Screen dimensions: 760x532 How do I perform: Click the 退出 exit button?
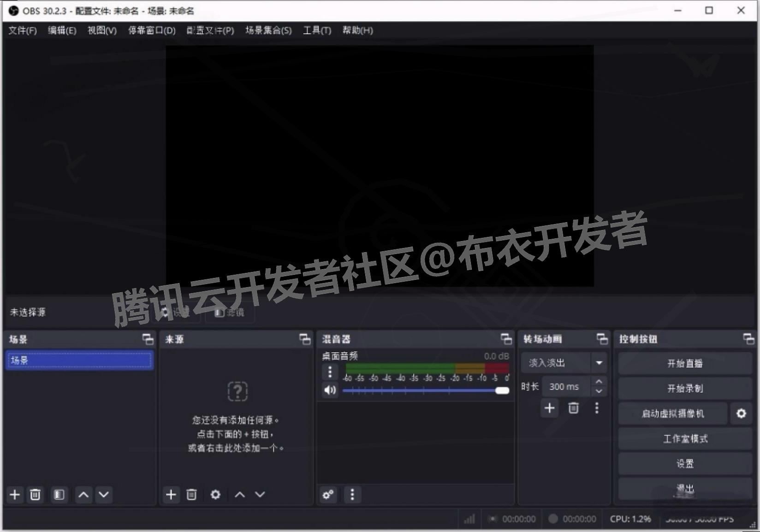(x=685, y=488)
